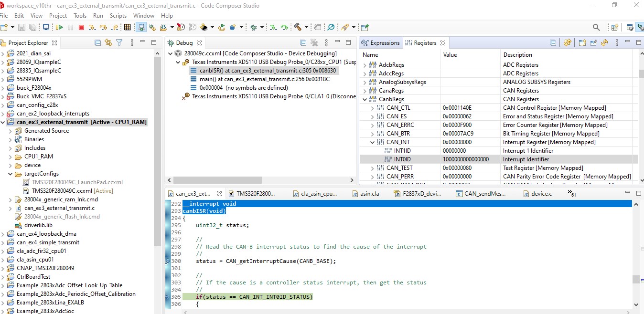The width and height of the screenshot is (644, 314).
Task: Click the magnifier Search icon in toolbar
Action: click(x=596, y=28)
